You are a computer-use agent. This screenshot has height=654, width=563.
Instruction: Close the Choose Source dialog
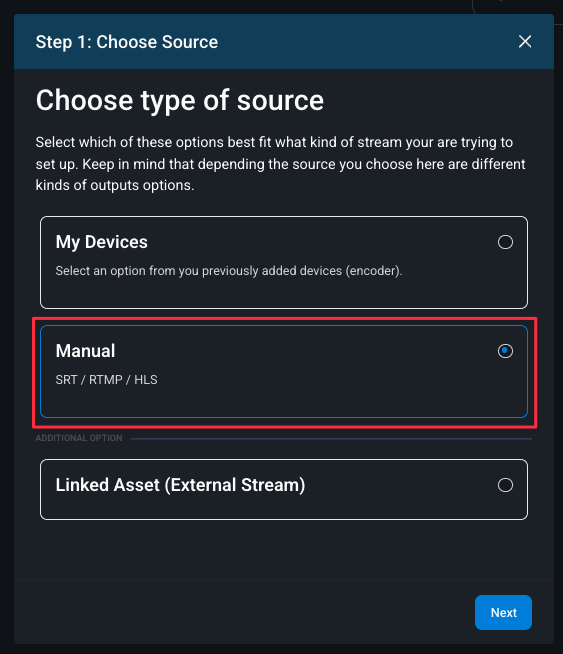click(525, 41)
